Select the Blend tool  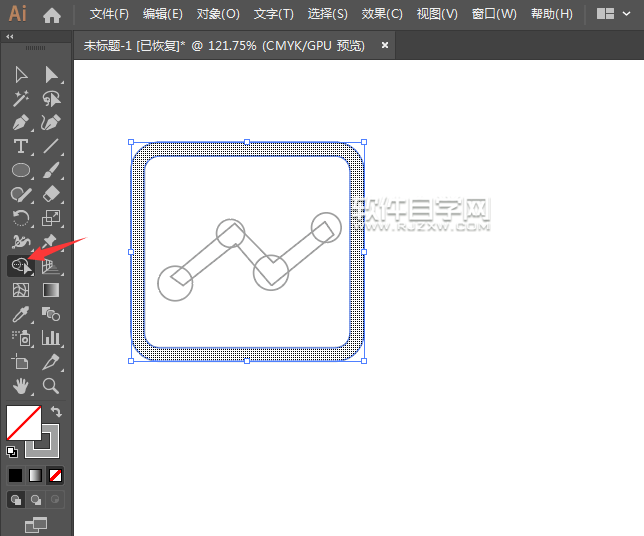[51, 314]
